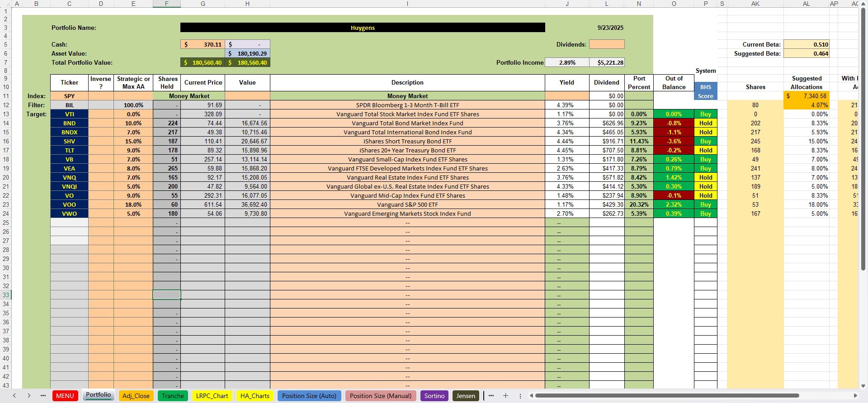The width and height of the screenshot is (868, 403).
Task: Click the horizontal scrollbar left arrow
Action: [x=532, y=396]
